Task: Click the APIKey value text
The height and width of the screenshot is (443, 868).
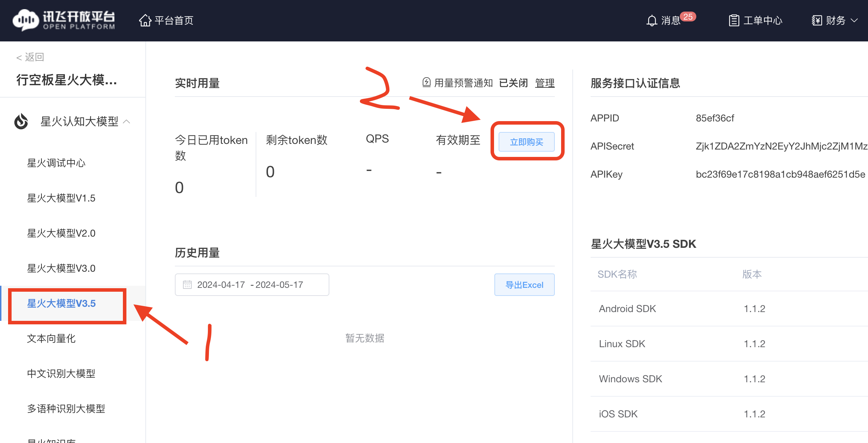Action: [x=781, y=174]
